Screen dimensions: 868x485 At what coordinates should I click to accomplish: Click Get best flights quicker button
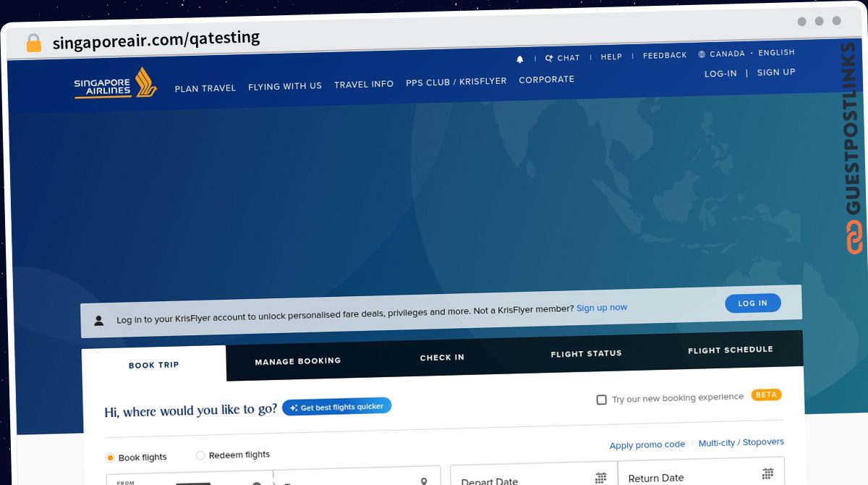point(337,407)
